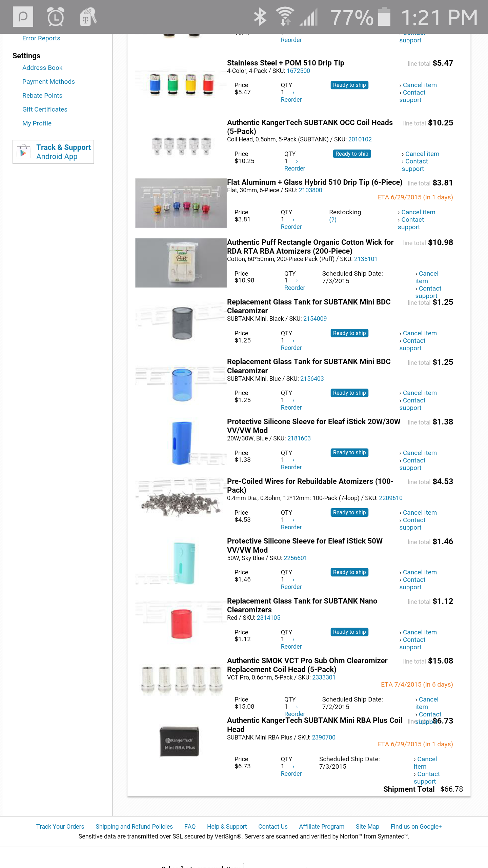
Task: Tap the battery icon in status bar
Action: tap(384, 17)
